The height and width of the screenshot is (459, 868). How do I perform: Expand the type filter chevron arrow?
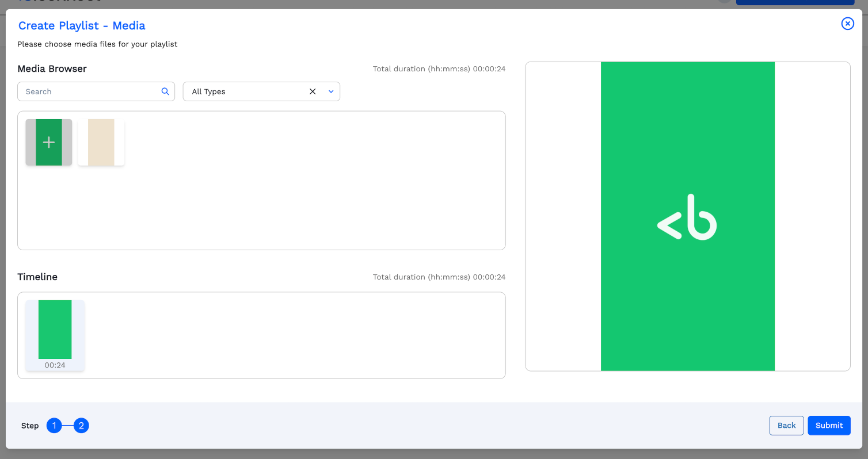point(331,91)
